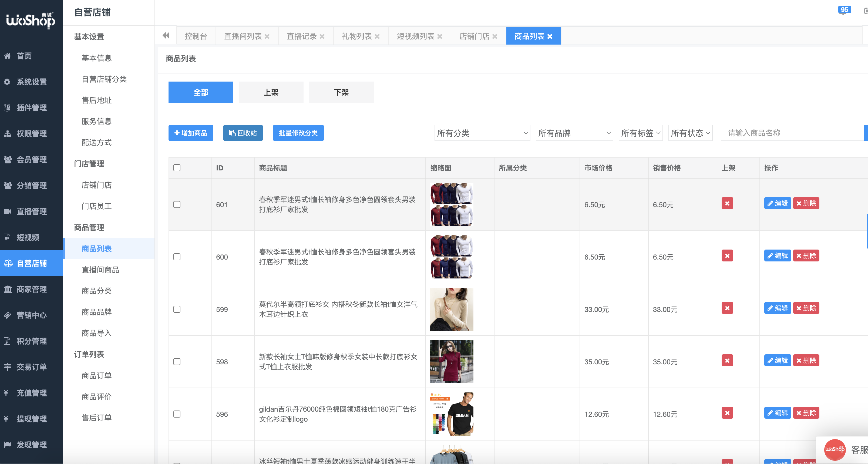
Task: Open the 所有标签 dropdown
Action: [641, 133]
